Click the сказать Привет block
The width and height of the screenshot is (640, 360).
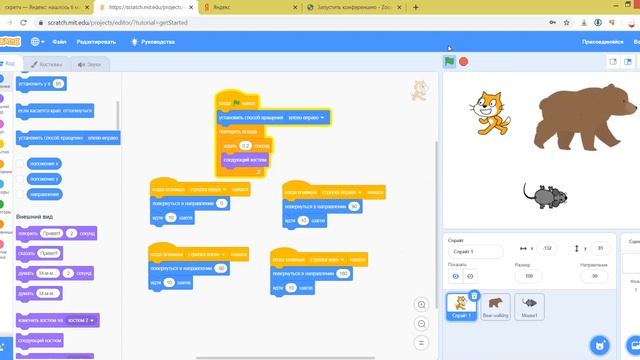pos(40,253)
